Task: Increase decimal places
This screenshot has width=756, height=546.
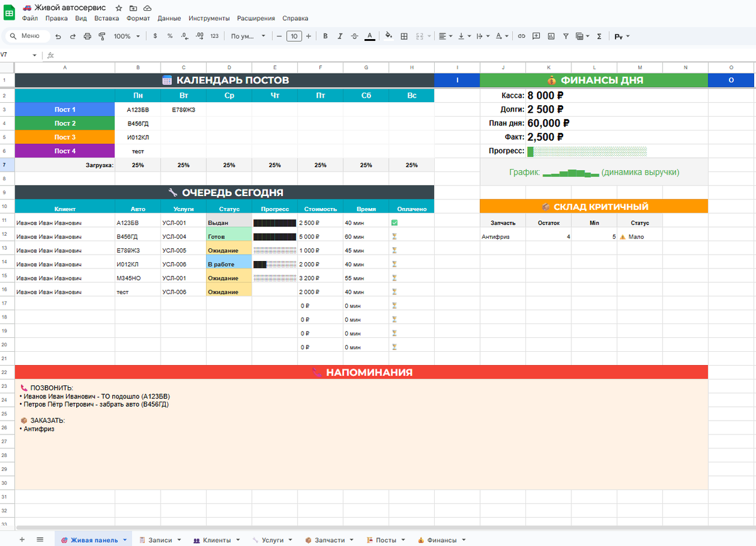Action: (x=199, y=37)
